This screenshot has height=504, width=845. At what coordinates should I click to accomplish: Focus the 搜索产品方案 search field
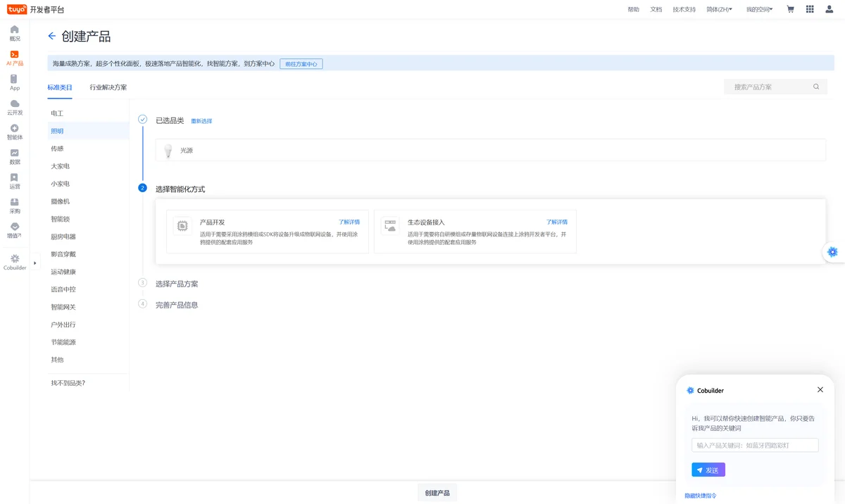point(775,87)
